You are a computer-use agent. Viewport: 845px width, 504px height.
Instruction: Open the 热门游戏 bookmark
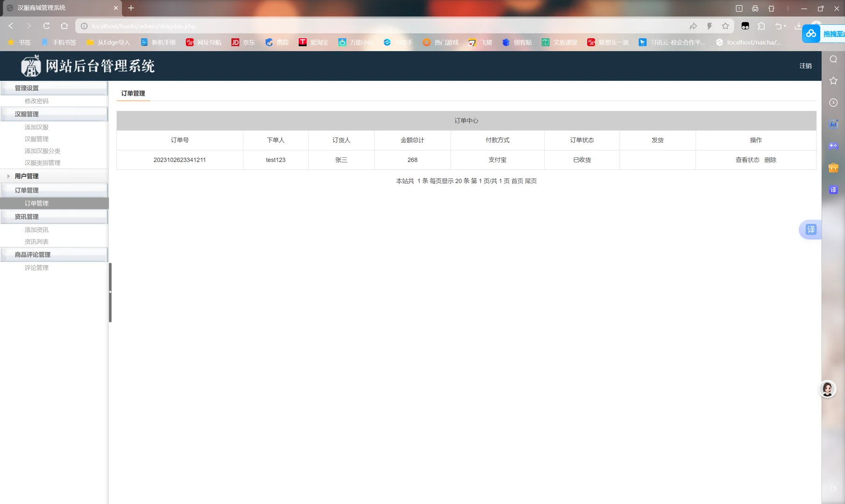(440, 42)
